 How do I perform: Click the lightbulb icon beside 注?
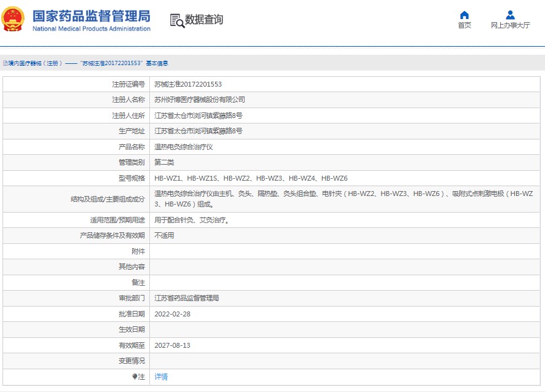click(135, 377)
